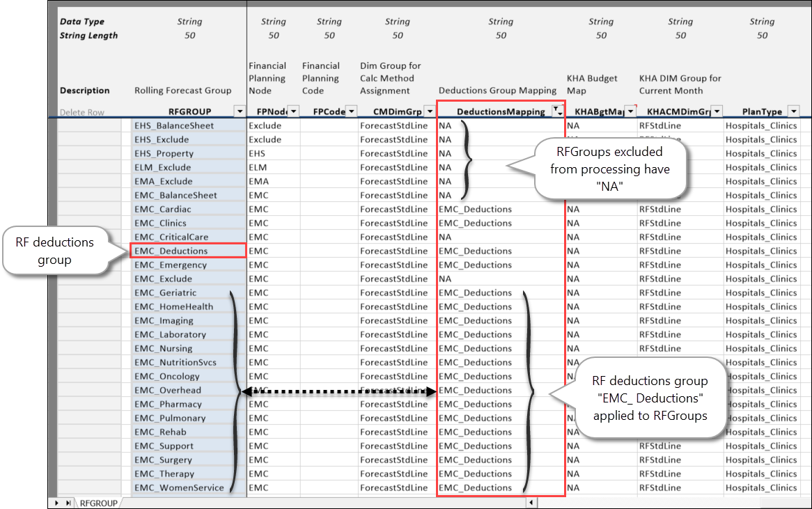Select DeductionsMapping cell for EMC_Cardiac row
The image size is (812, 509).
click(x=501, y=209)
